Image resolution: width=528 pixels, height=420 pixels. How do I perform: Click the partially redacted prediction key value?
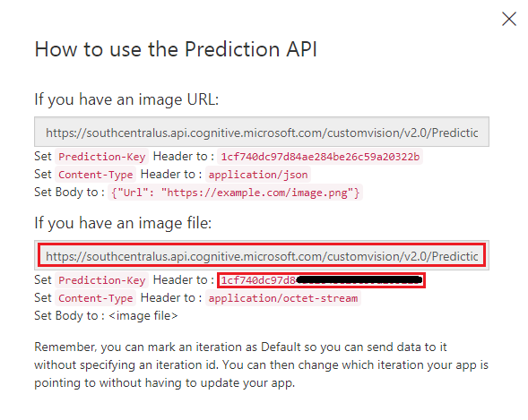point(321,280)
